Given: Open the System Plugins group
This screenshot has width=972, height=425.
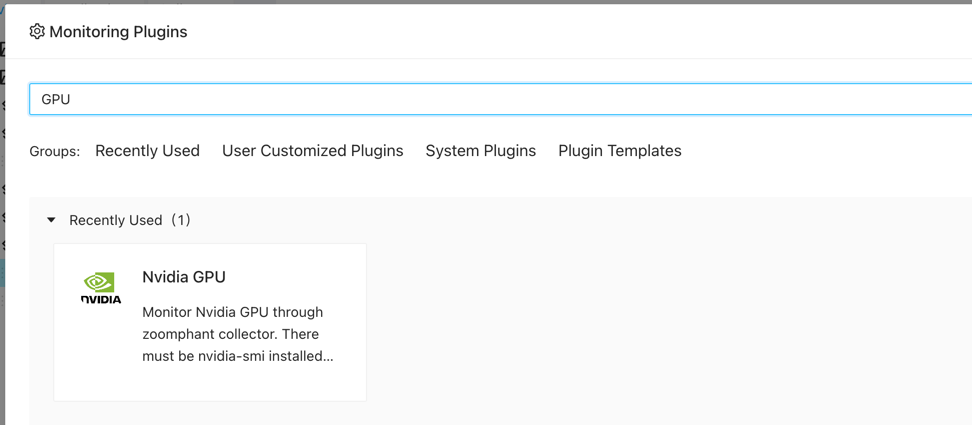Looking at the screenshot, I should [x=480, y=151].
